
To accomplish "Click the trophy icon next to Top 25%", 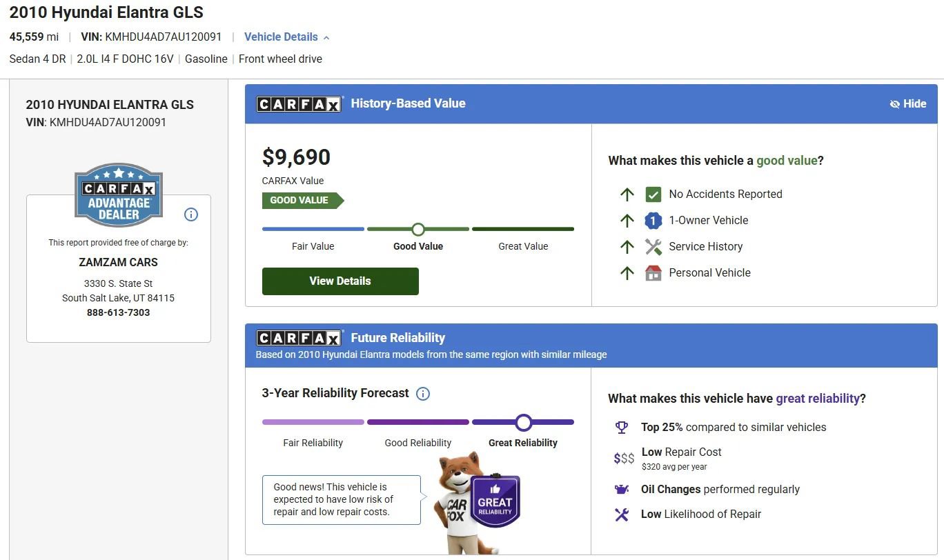I will click(622, 428).
